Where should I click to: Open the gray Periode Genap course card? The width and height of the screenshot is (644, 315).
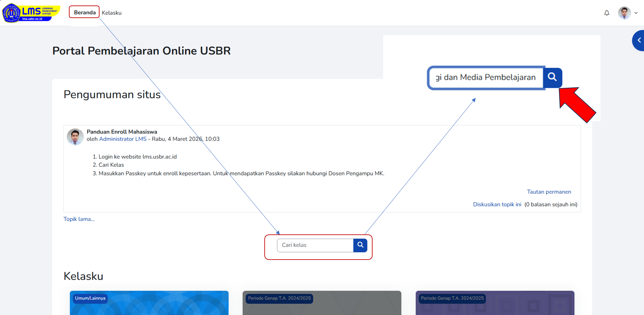(322, 305)
